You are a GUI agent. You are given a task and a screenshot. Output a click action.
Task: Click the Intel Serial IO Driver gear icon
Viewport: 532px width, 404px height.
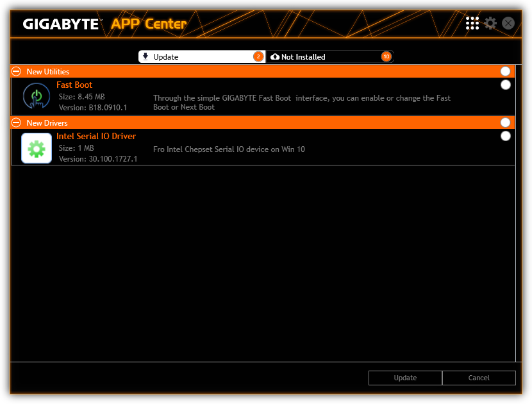(37, 148)
